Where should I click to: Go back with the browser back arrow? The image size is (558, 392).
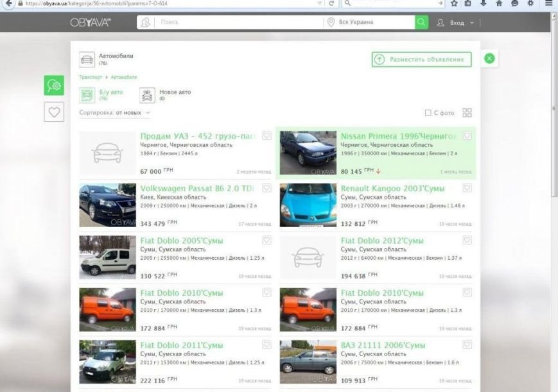[8, 4]
